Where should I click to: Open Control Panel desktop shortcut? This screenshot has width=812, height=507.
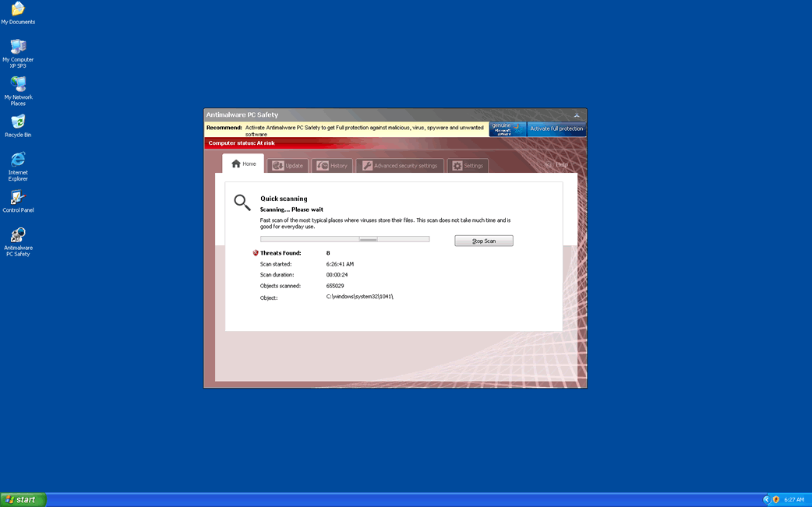pyautogui.click(x=18, y=198)
